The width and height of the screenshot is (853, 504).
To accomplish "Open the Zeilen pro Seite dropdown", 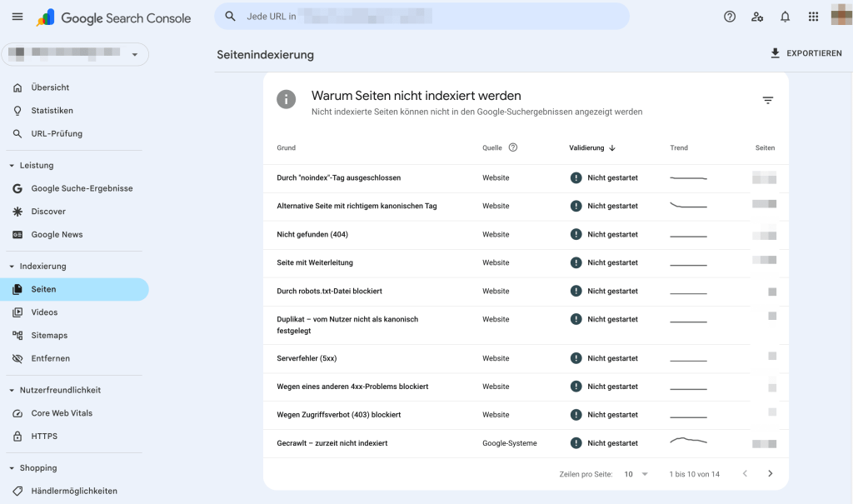I will (636, 473).
